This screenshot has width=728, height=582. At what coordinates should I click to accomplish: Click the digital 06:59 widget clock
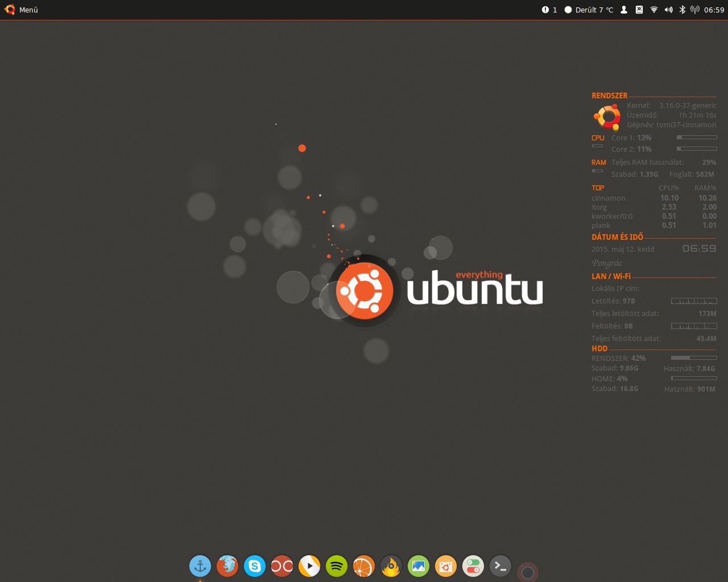(x=699, y=248)
